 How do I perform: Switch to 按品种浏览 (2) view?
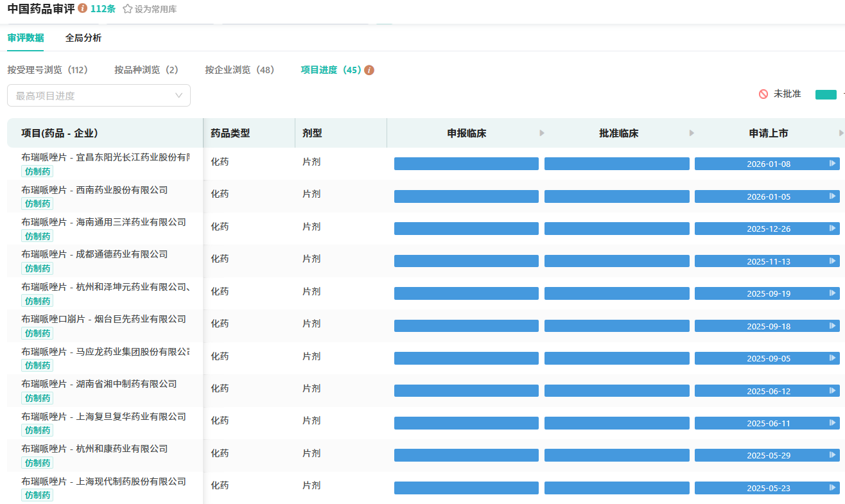(146, 70)
